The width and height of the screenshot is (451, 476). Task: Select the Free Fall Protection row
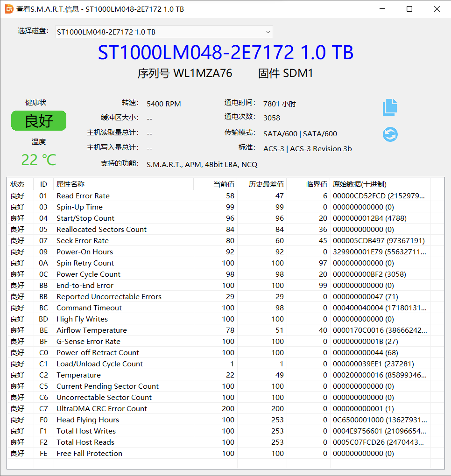tap(89, 454)
